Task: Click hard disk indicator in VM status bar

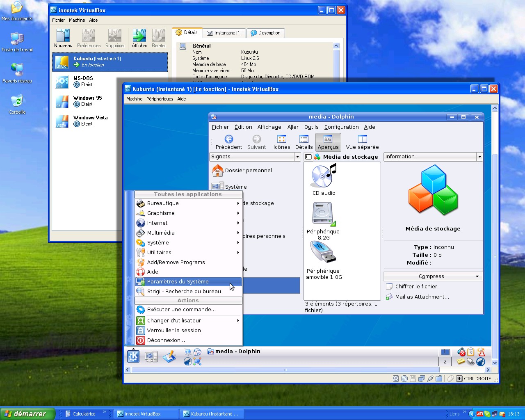Action: pos(396,379)
